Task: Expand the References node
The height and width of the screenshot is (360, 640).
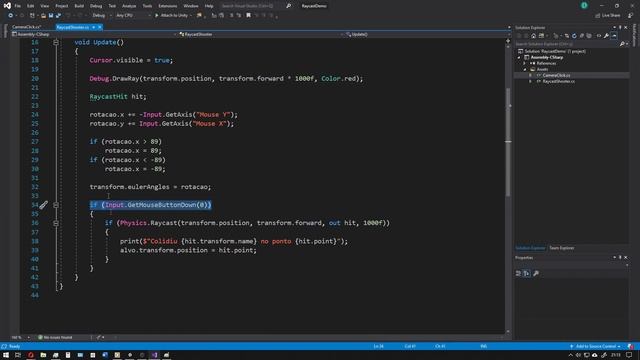Action: (x=525, y=63)
